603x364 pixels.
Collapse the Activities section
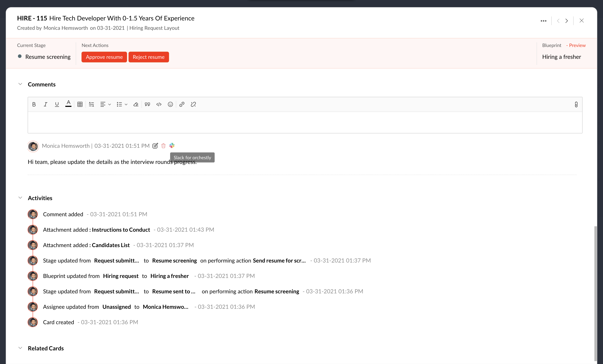20,198
